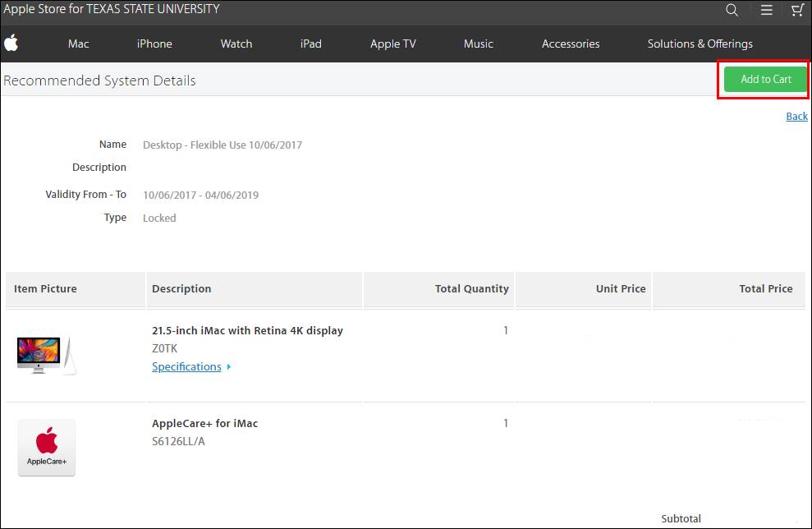Open the hamburger menu icon
Viewport: 812px width, 529px height.
coord(766,10)
